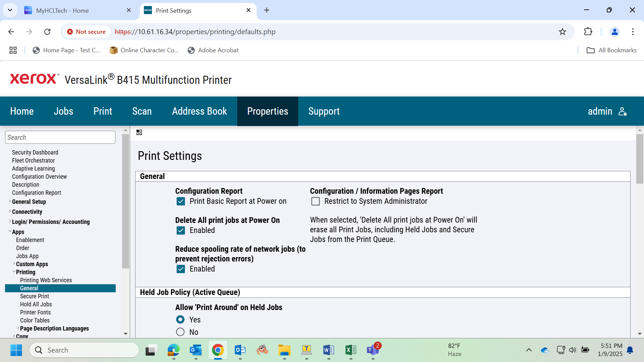Open the Secure Print sidebar link

coord(35,296)
